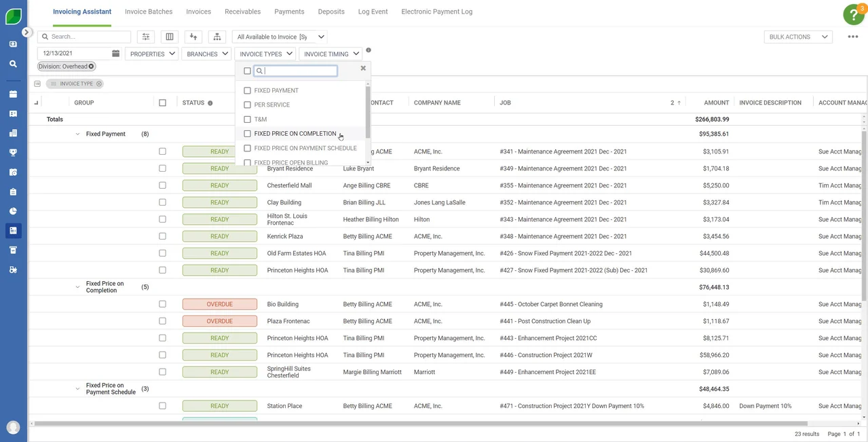Open the date picker calendar icon
The height and width of the screenshot is (442, 868).
(115, 52)
